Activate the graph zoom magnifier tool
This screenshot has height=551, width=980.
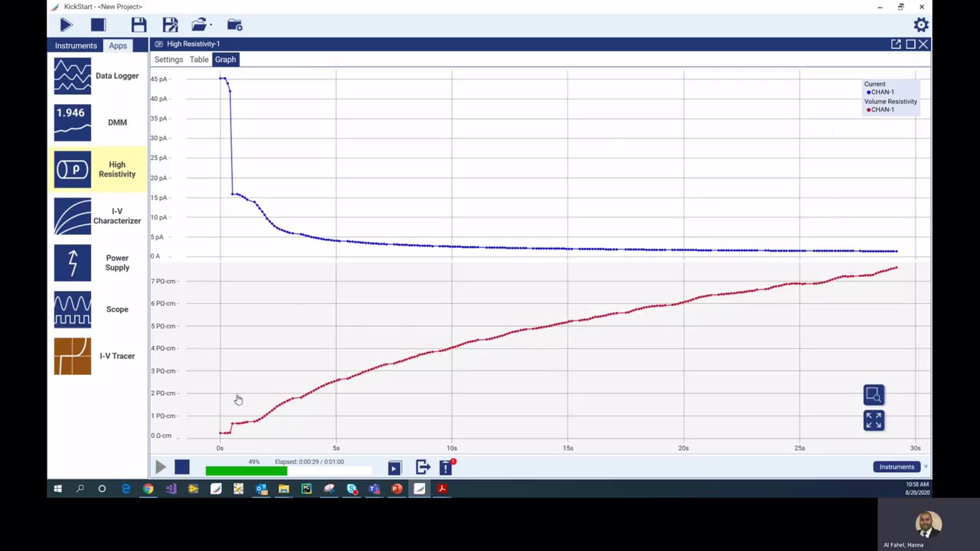[x=874, y=393]
